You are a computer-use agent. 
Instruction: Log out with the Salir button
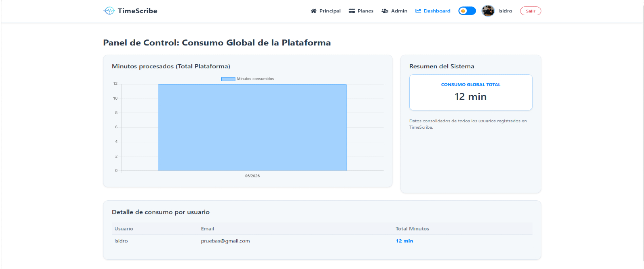(x=530, y=11)
